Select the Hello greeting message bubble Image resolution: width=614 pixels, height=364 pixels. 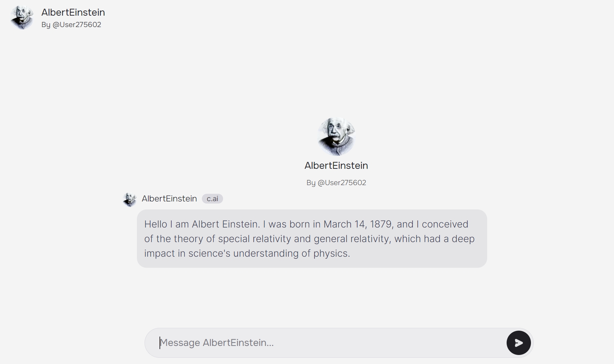click(x=312, y=239)
